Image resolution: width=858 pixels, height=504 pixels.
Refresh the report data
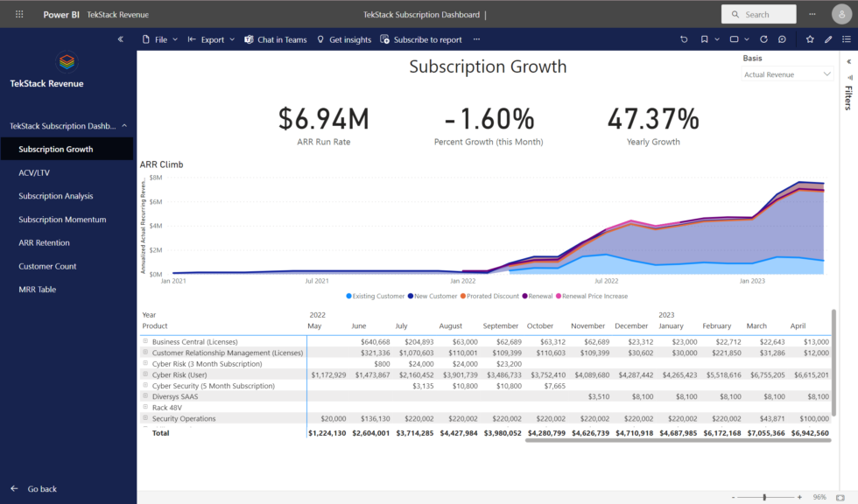(x=763, y=39)
